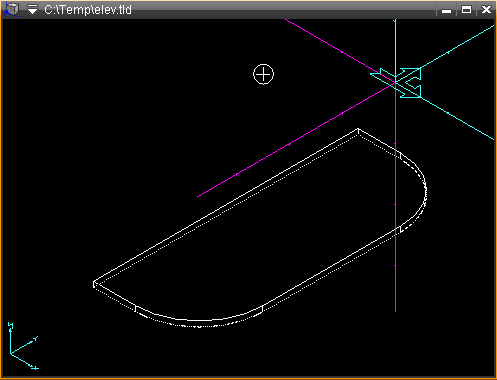497x380 pixels.
Task: Pick the plate's leftmost corner vertex
Action: coord(94,283)
